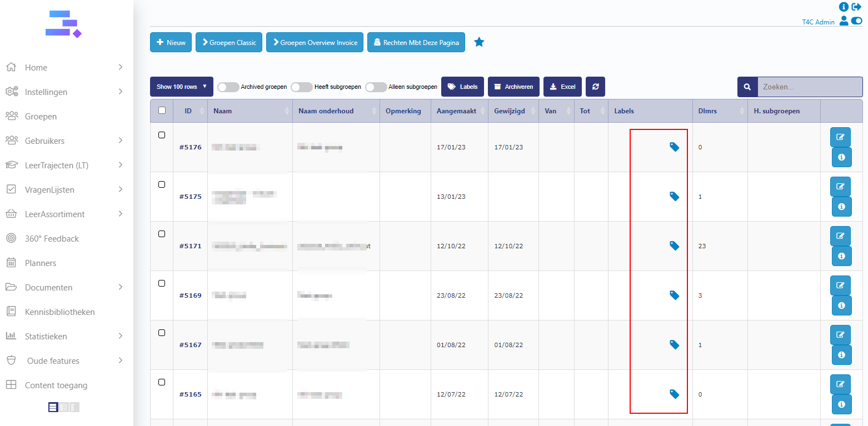Enable the Archived groepen toggle

coord(228,87)
